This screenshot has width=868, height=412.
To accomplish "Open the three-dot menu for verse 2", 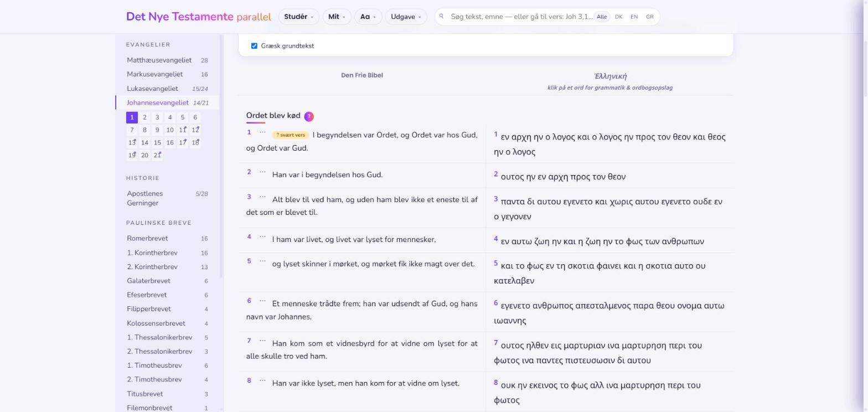I will [262, 172].
